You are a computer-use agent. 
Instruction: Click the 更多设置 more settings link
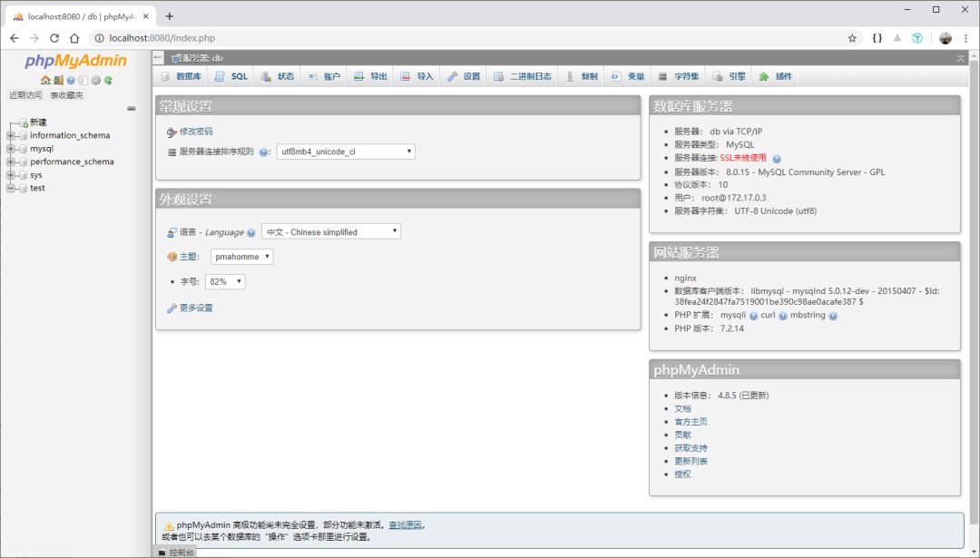196,308
